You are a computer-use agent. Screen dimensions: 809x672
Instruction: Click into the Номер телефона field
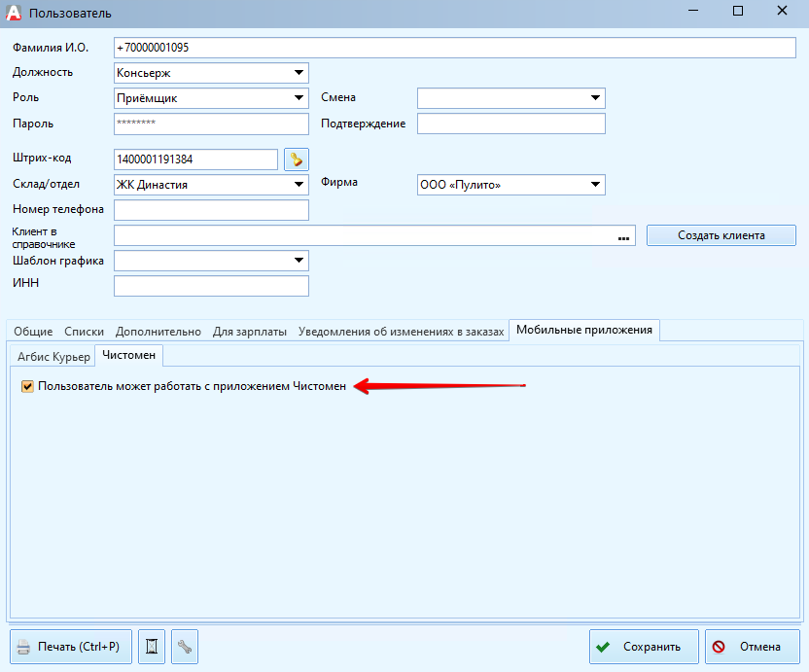[x=211, y=210]
